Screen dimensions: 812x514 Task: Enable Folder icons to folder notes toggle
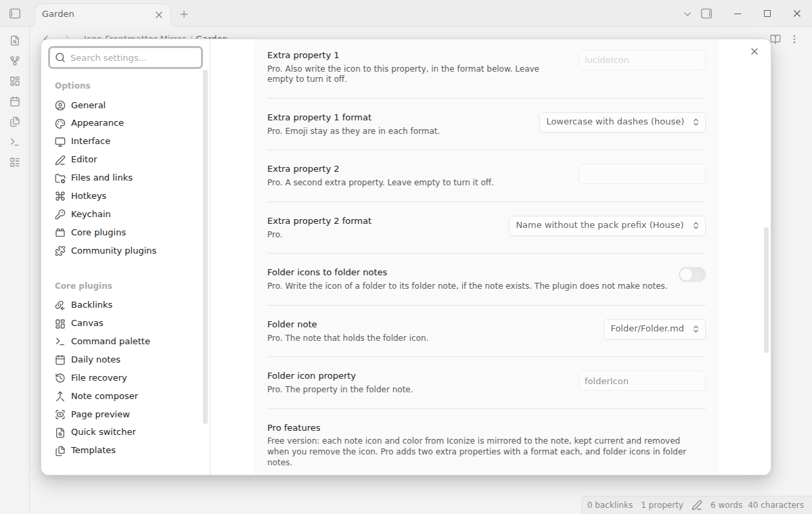coord(692,275)
